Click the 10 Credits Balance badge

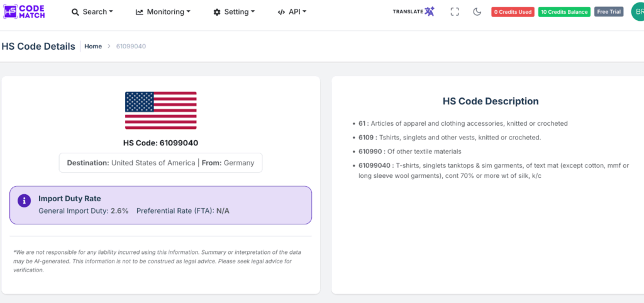point(564,12)
